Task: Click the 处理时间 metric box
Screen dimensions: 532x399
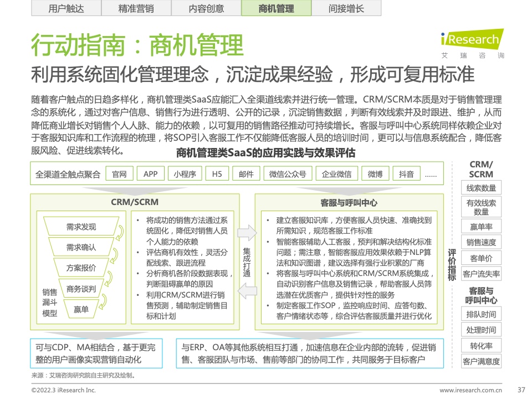Action: (481, 329)
